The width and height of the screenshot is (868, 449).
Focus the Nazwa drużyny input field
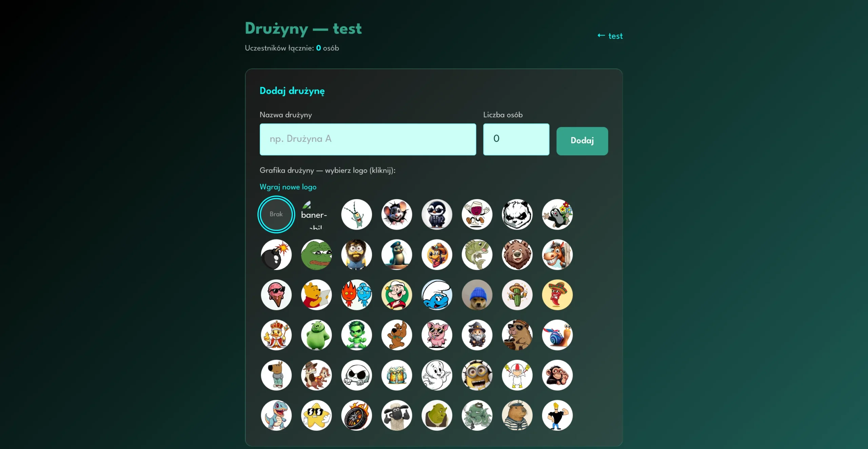[x=368, y=139]
